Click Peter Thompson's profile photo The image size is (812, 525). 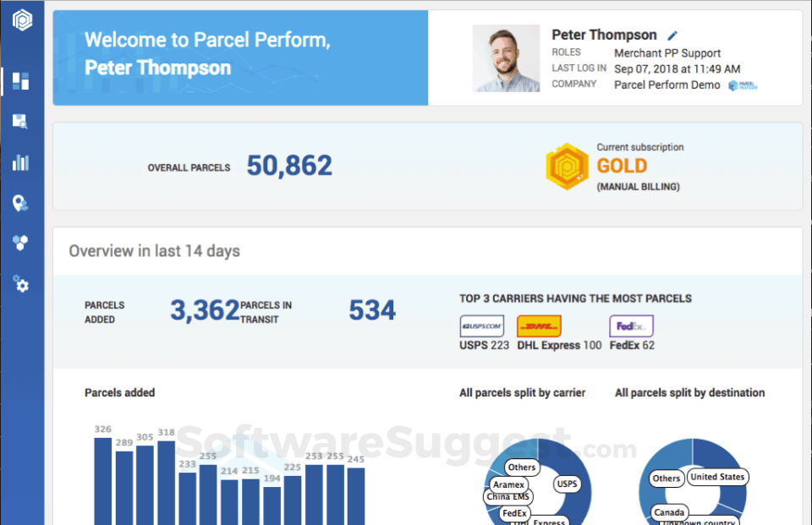[x=506, y=58]
